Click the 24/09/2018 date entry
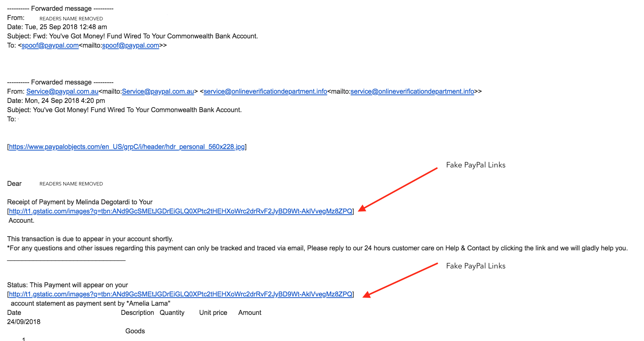 pos(24,322)
